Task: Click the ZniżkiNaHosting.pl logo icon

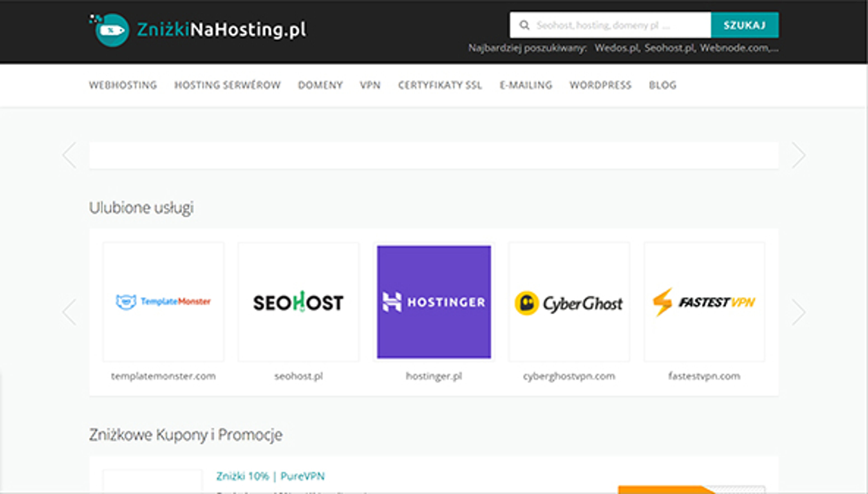Action: 112,30
